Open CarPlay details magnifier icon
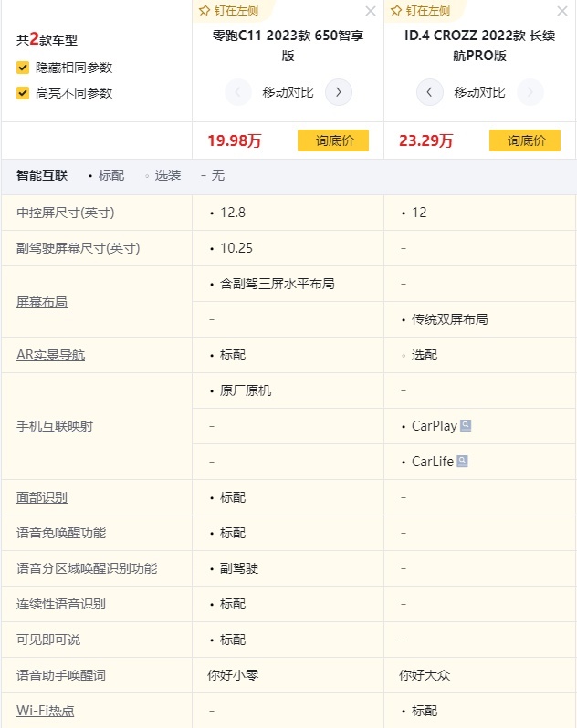 [x=466, y=425]
